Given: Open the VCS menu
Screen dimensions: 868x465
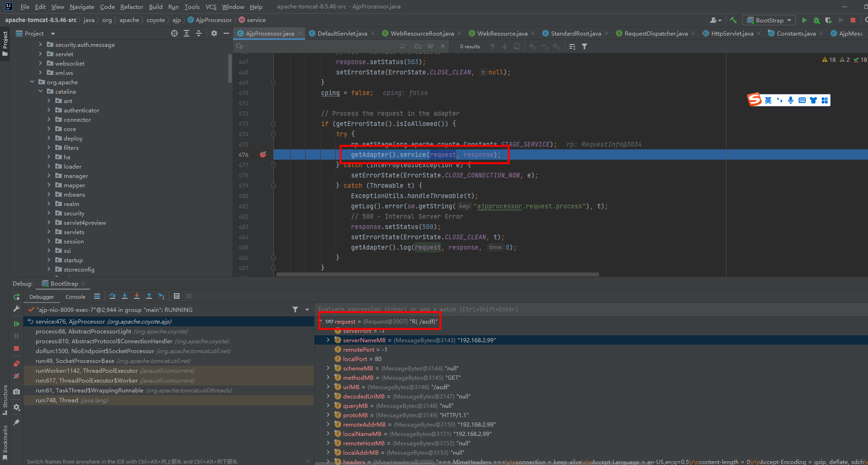Looking at the screenshot, I should [211, 7].
